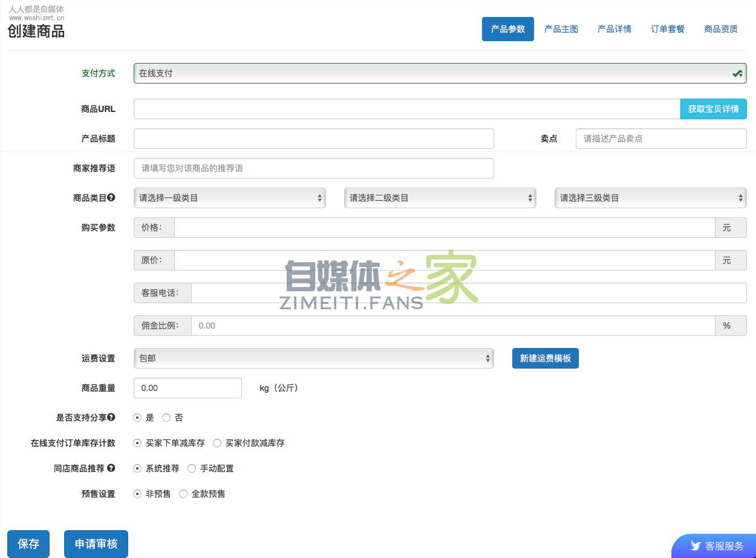Click the green checkmark in 支付方式 field
Image resolution: width=756 pixels, height=558 pixels.
[x=736, y=73]
